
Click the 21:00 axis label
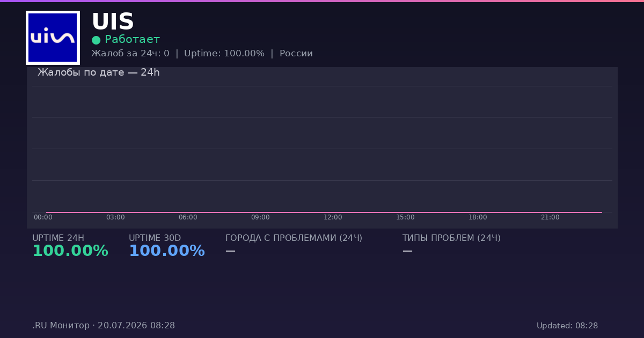pos(550,217)
